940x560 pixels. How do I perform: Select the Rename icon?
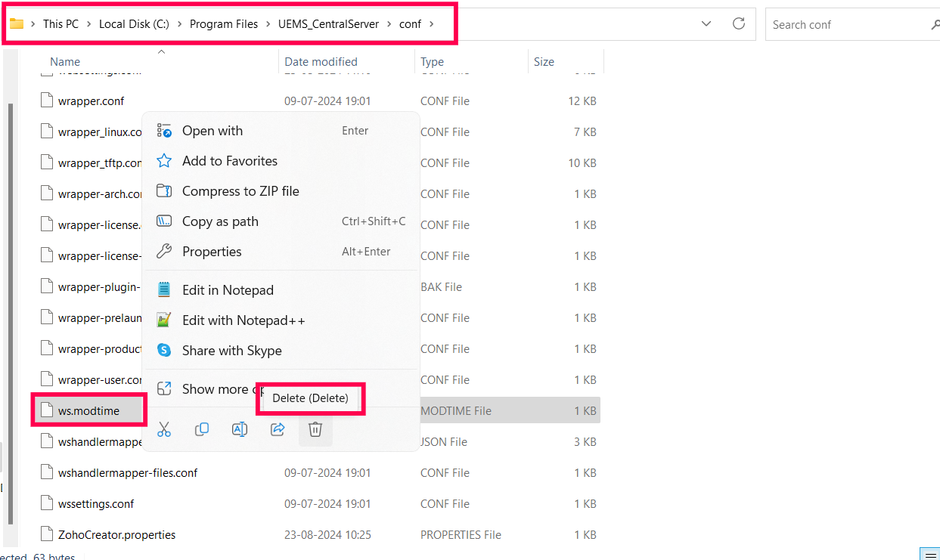tap(240, 429)
